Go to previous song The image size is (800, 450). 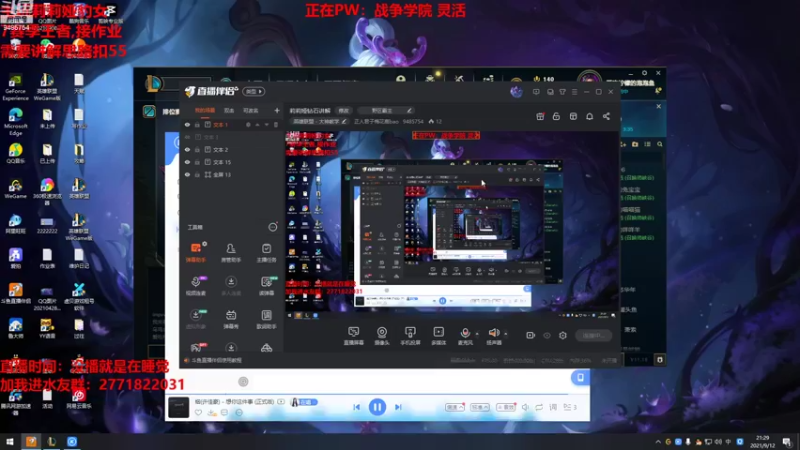click(357, 407)
